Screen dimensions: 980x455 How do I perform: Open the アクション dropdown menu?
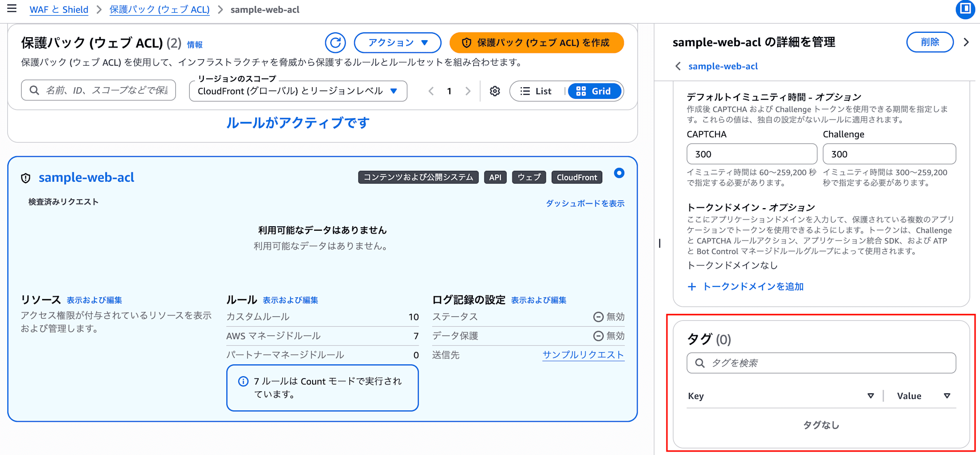397,43
